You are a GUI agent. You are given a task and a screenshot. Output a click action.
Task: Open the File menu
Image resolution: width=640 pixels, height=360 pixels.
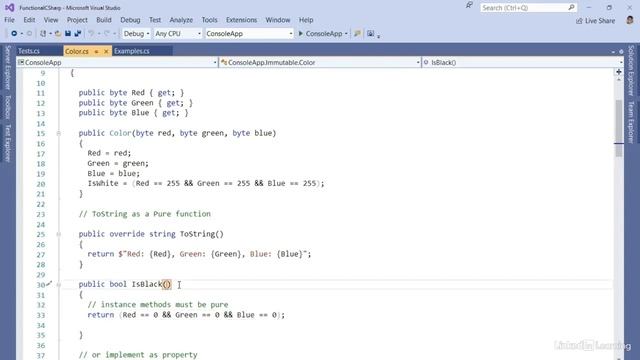tap(9, 20)
